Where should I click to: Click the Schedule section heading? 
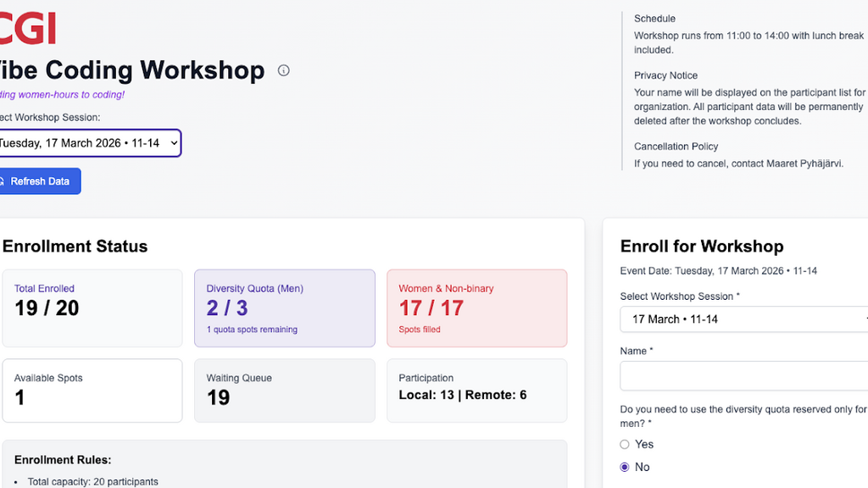tap(654, 19)
